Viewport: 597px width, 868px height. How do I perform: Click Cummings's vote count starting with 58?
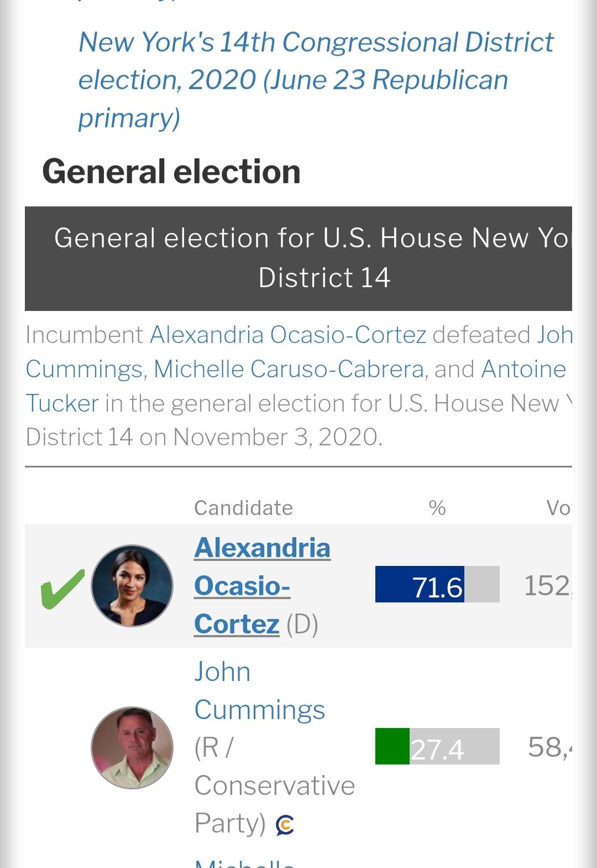[549, 747]
